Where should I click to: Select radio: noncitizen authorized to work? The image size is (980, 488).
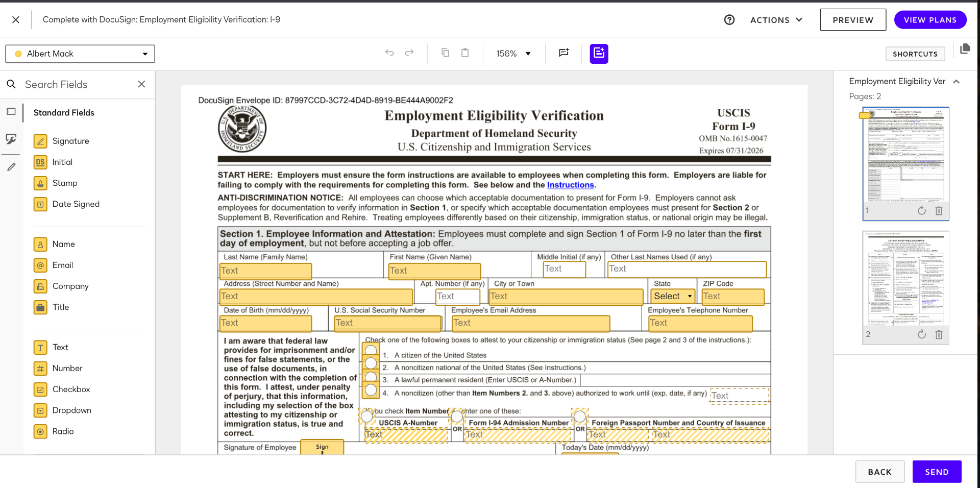[371, 390]
